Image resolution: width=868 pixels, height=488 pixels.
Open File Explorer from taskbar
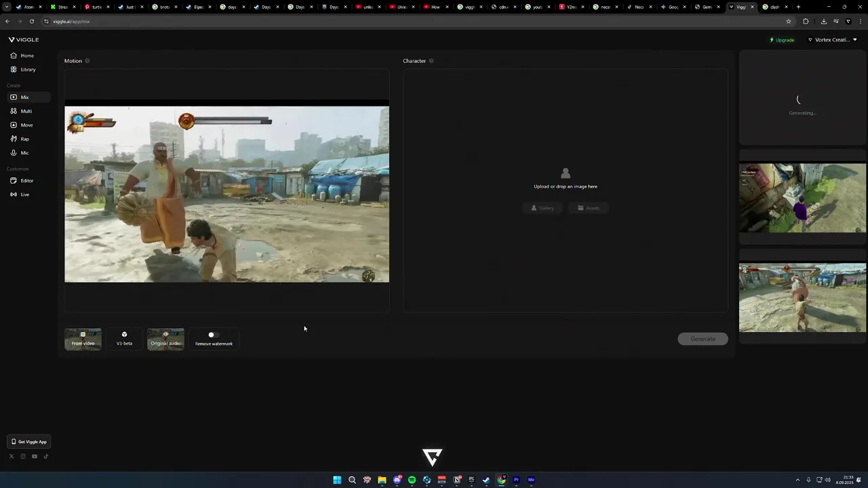tap(382, 480)
